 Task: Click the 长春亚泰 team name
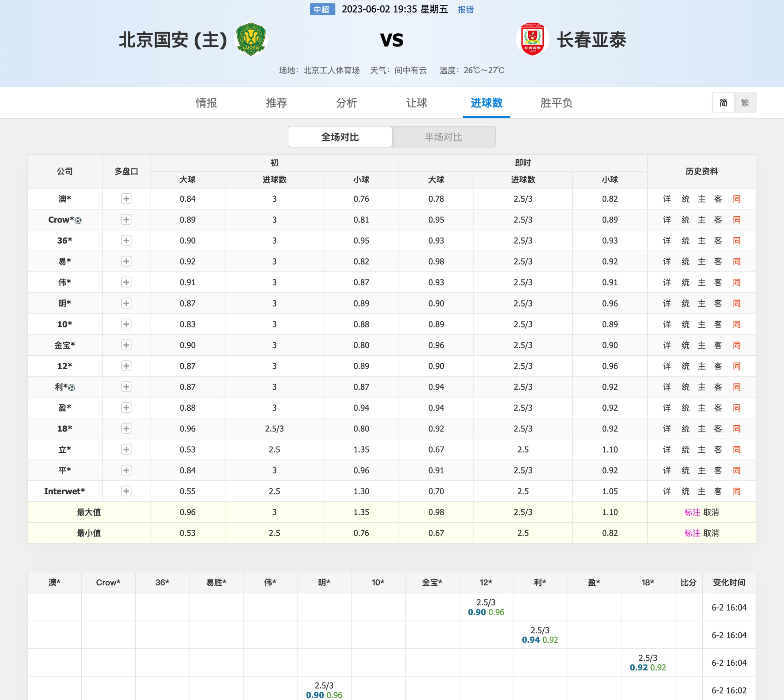[x=592, y=40]
